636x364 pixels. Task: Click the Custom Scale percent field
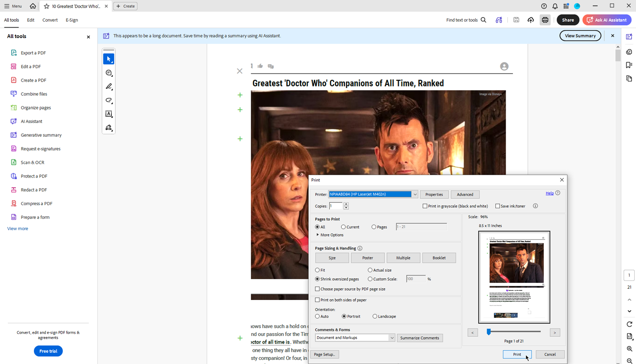416,279
